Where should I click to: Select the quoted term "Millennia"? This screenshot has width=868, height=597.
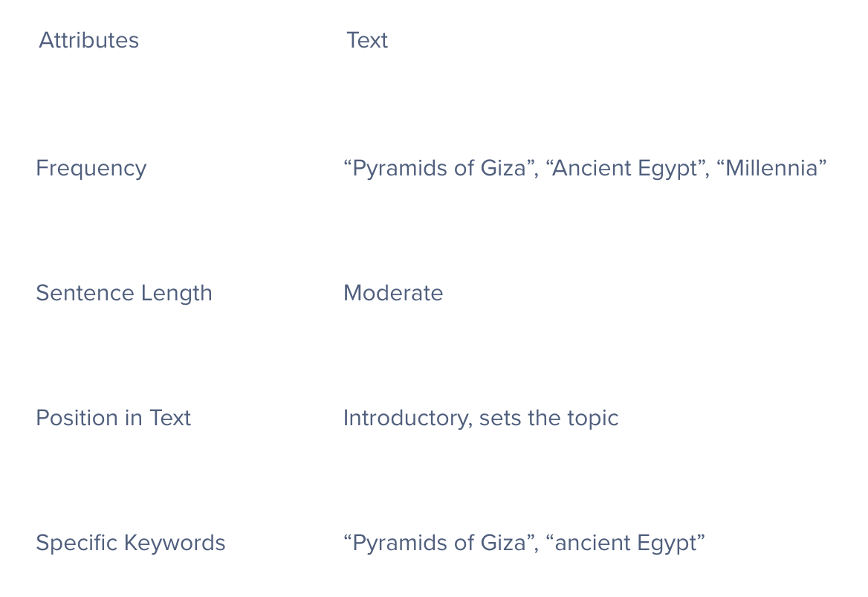point(771,168)
